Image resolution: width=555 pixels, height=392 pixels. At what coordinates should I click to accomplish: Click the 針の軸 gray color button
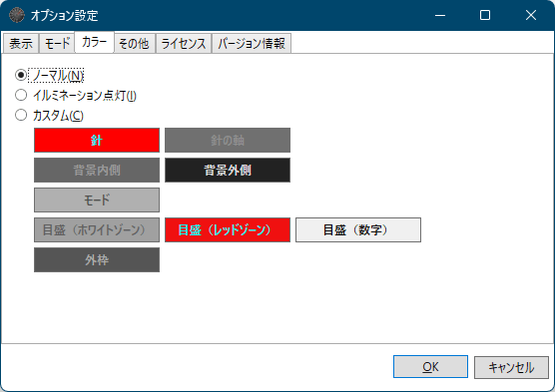coord(228,140)
